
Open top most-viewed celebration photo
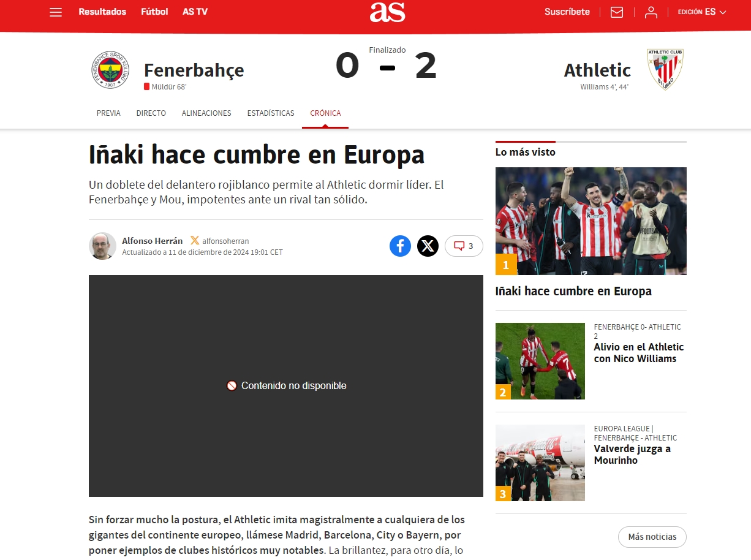591,221
